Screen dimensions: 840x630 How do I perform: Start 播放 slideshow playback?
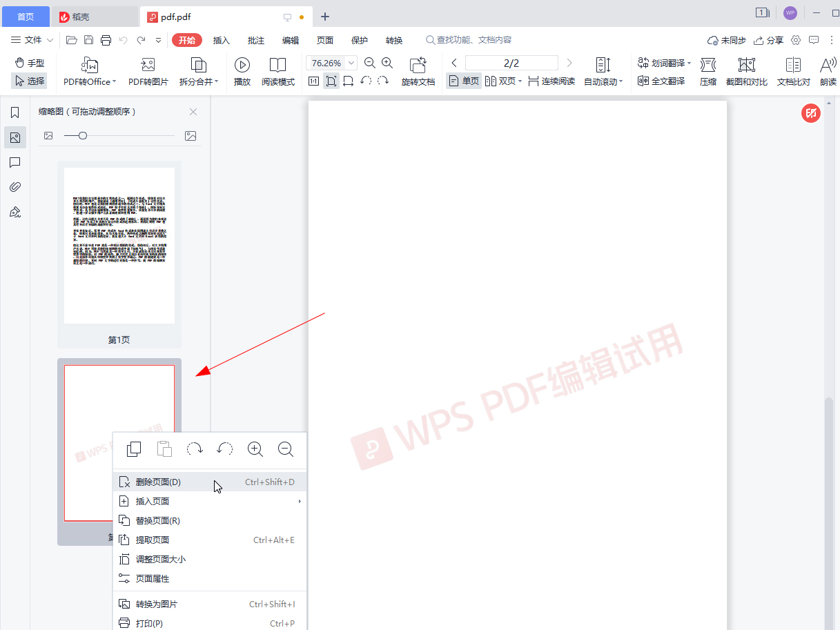(242, 72)
